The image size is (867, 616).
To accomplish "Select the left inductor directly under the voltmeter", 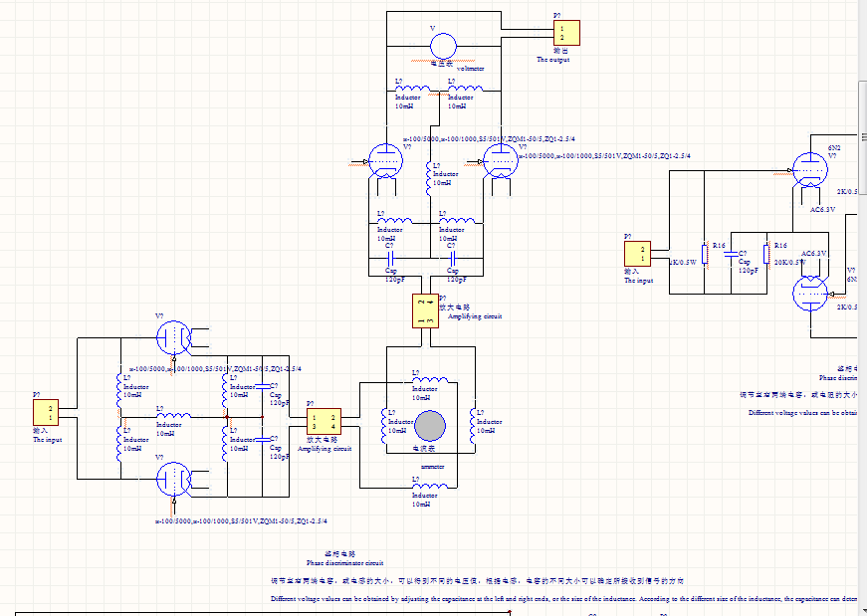I will pos(412,88).
